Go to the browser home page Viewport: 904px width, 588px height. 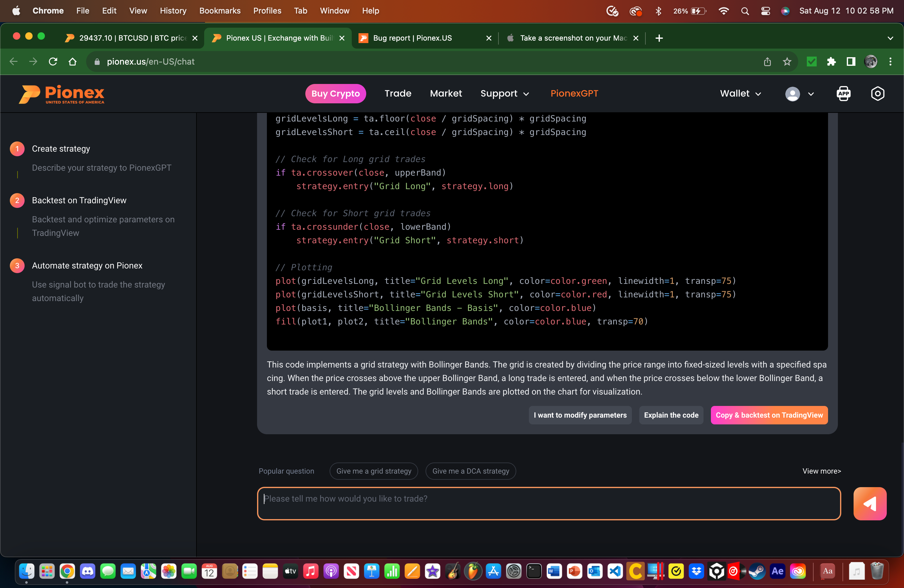click(x=73, y=62)
